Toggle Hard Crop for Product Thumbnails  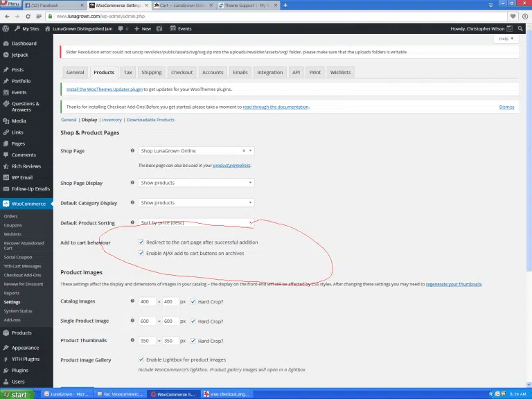(x=193, y=341)
